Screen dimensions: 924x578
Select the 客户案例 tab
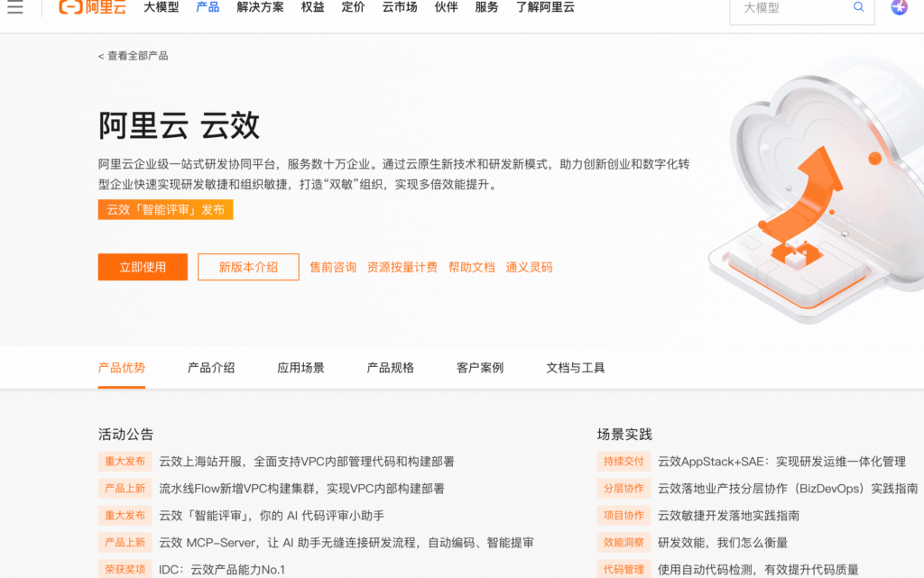click(480, 368)
